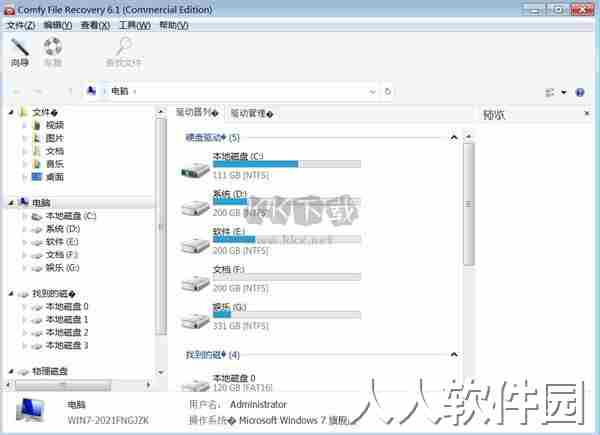Image resolution: width=600 pixels, height=435 pixels.
Task: Select the 桌面 item in tree
Action: click(55, 177)
